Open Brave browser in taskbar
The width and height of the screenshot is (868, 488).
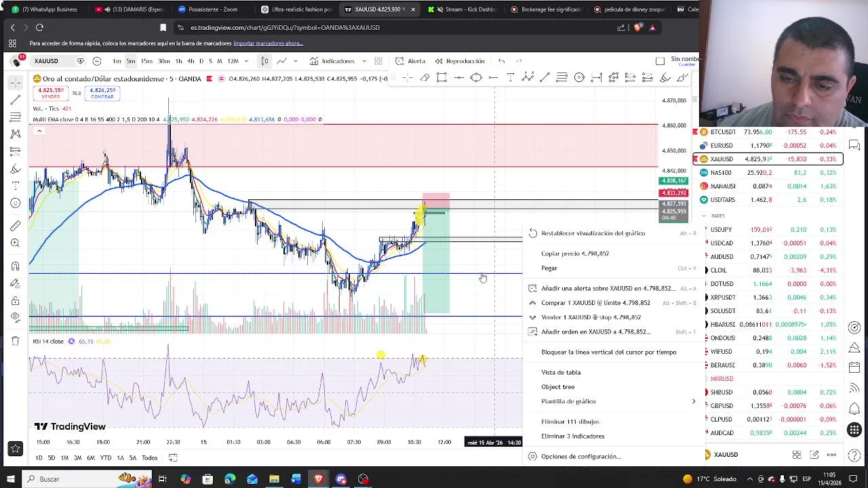(x=319, y=479)
